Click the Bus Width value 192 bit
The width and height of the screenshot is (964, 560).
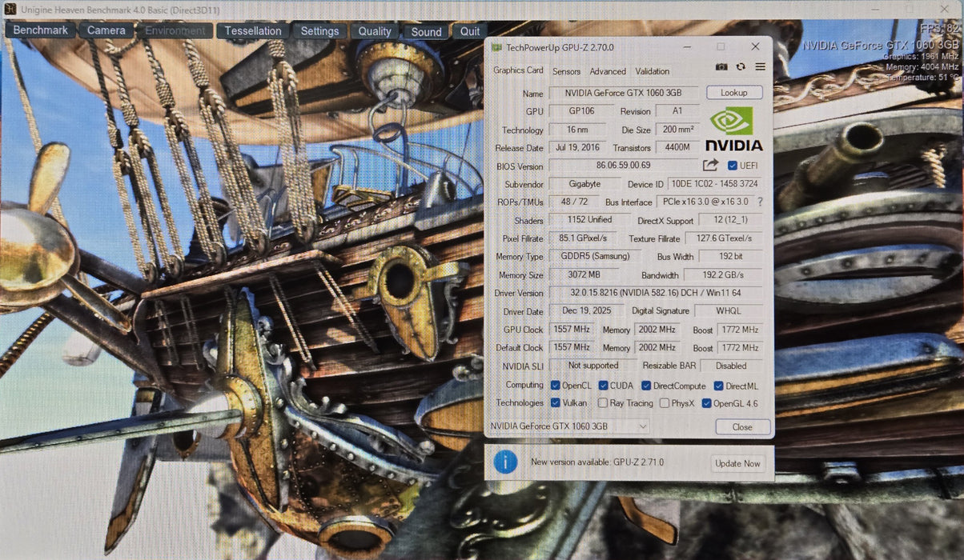[730, 257]
